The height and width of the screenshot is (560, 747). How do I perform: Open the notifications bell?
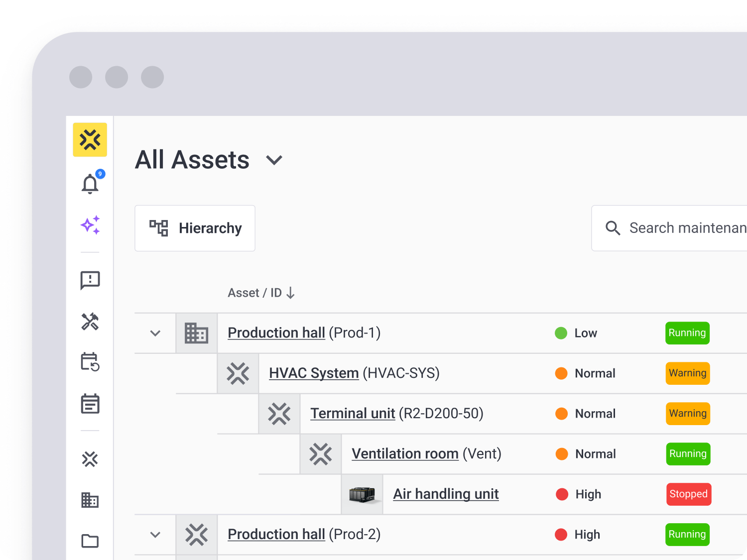point(91,183)
